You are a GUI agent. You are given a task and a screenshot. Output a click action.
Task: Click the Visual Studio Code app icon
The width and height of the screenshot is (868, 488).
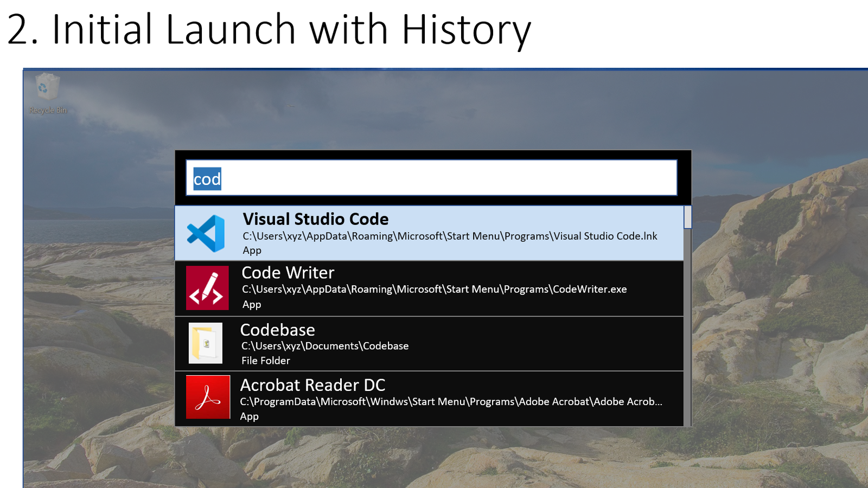coord(206,233)
